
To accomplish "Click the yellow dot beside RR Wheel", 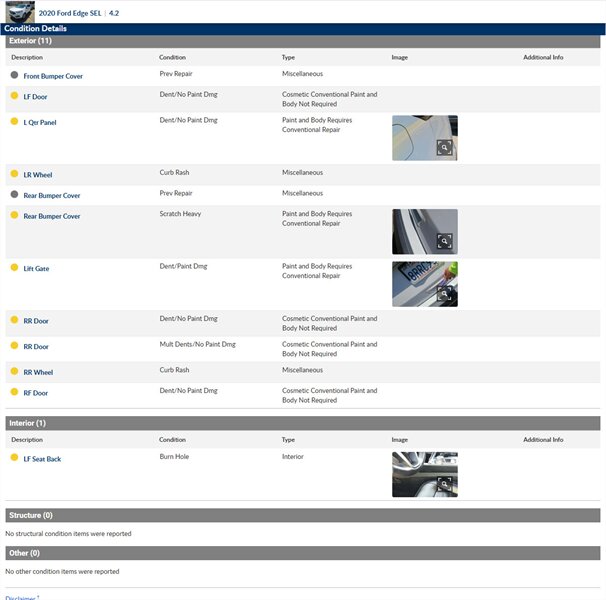I will [14, 371].
